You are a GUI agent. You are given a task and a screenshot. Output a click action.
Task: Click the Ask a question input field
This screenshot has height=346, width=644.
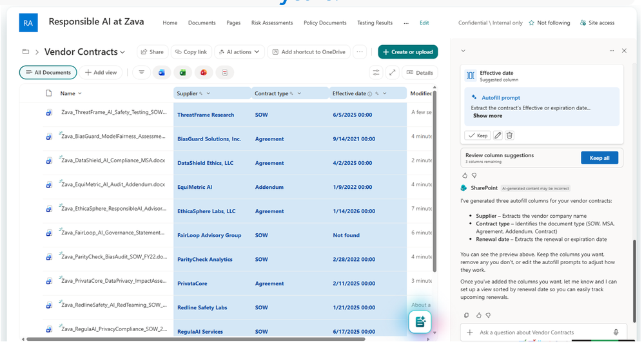point(543,332)
